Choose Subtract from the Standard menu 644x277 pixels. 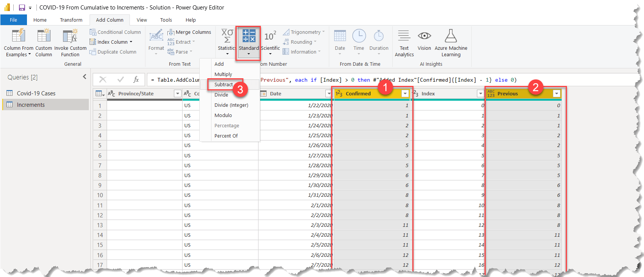tap(230, 85)
